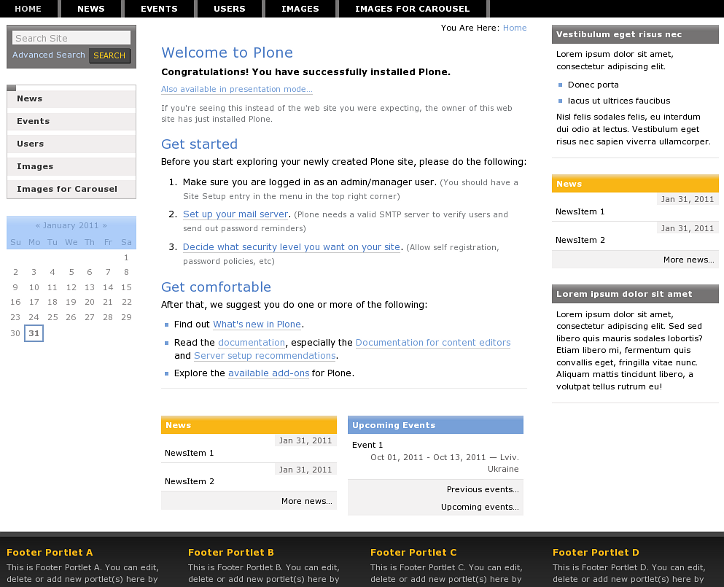Click 'Footer Portlet C' heading
Viewport: 724px width, 587px height.
tap(413, 552)
